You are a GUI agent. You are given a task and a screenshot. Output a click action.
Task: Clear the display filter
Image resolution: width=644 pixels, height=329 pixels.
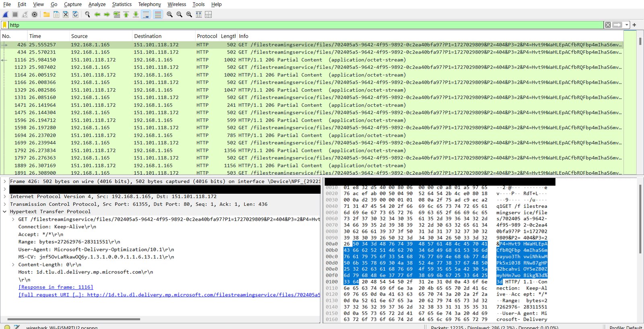coord(608,25)
